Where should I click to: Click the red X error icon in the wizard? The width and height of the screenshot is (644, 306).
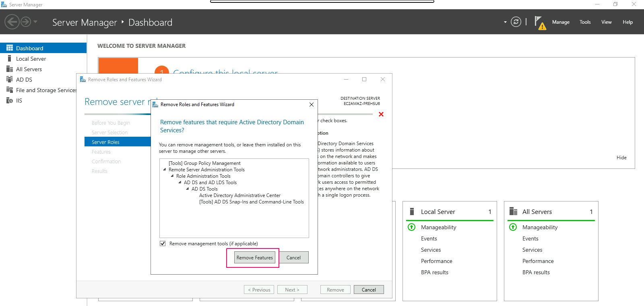[381, 115]
